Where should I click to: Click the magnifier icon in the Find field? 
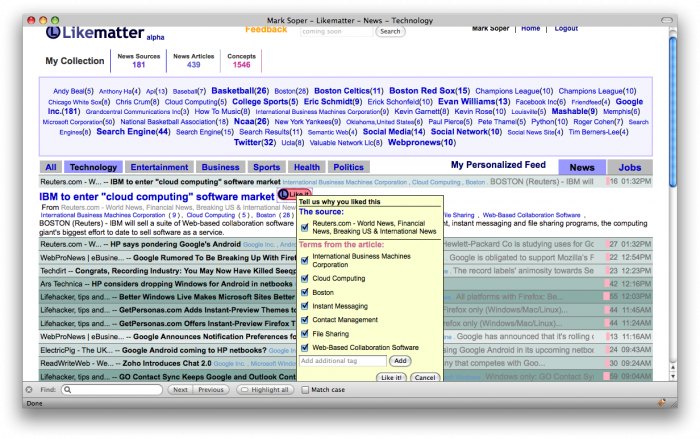(x=68, y=390)
